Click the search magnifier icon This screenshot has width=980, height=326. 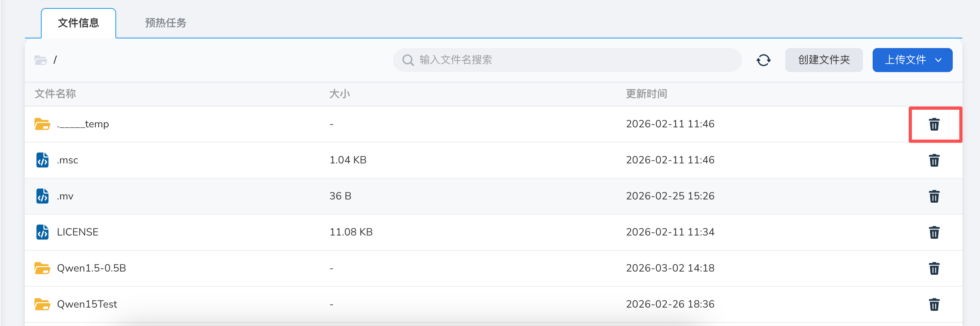point(408,60)
